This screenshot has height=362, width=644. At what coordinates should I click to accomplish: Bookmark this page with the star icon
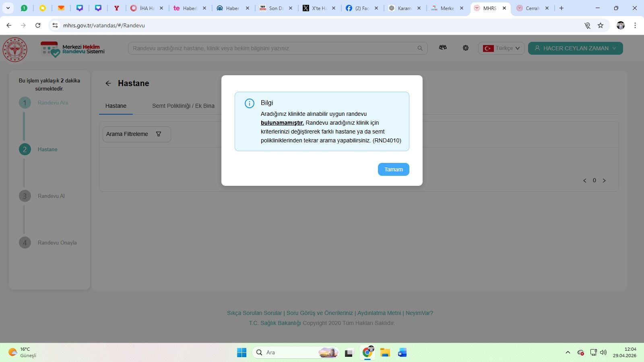click(601, 25)
